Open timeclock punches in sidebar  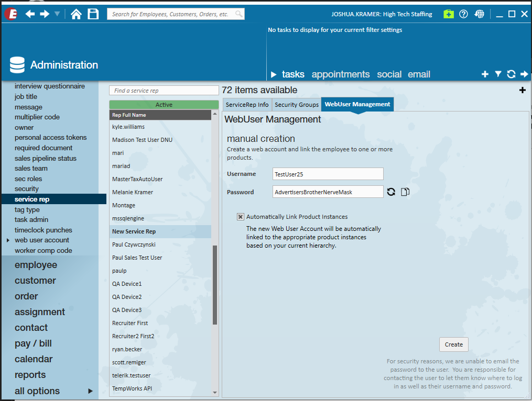[43, 230]
